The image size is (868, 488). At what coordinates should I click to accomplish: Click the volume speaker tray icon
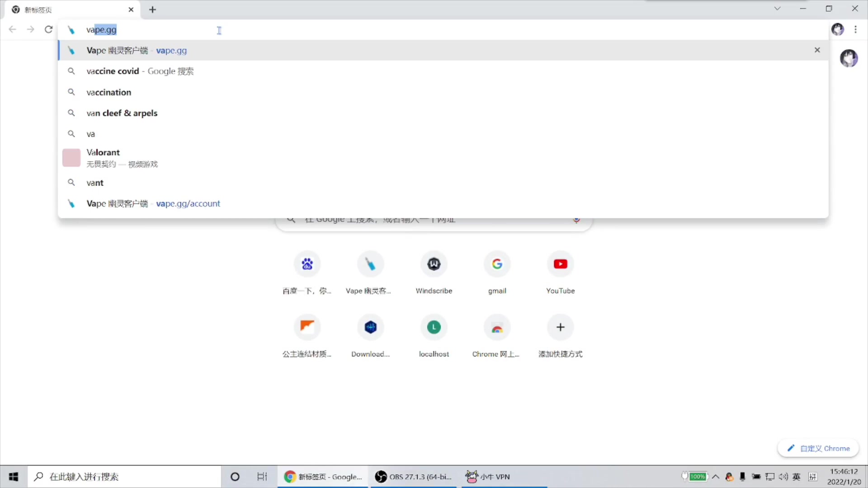coord(783,477)
